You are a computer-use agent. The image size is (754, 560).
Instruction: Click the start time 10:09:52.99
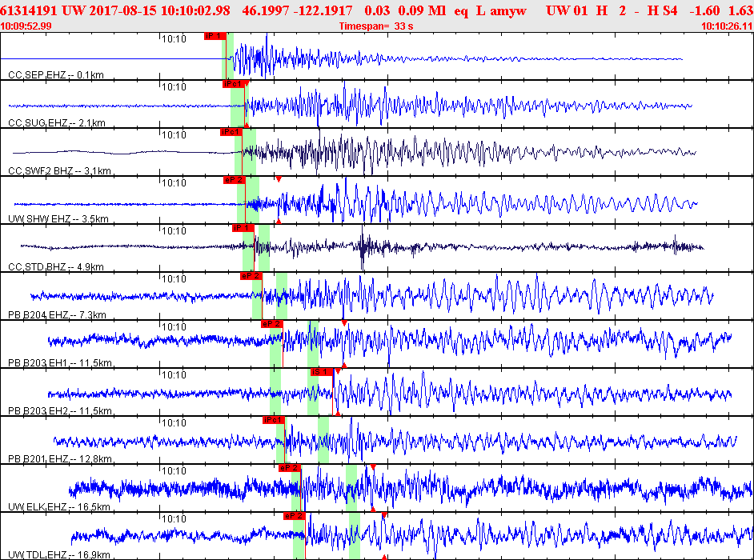pyautogui.click(x=26, y=26)
